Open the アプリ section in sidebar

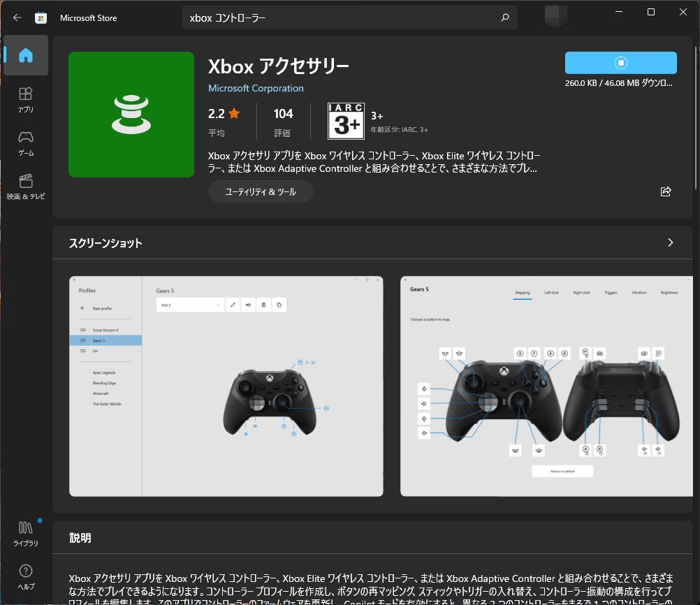[26, 99]
